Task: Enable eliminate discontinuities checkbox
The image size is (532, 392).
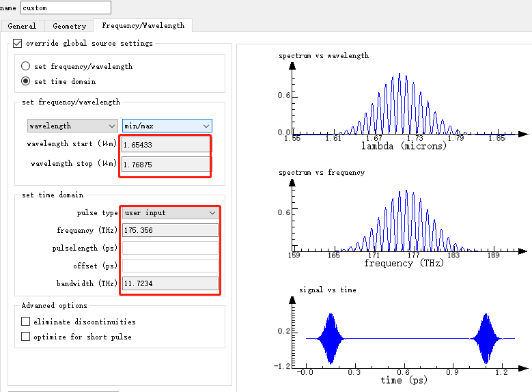Action: (x=26, y=322)
